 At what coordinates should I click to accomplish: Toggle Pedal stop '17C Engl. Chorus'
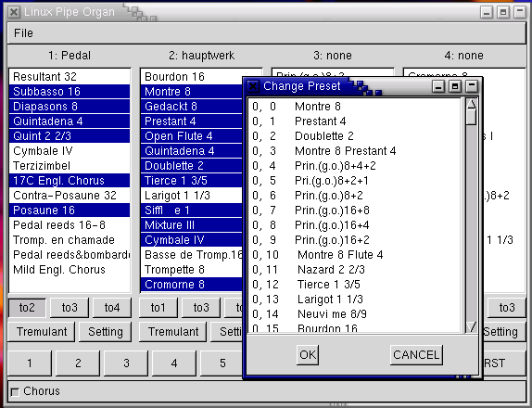[70, 181]
